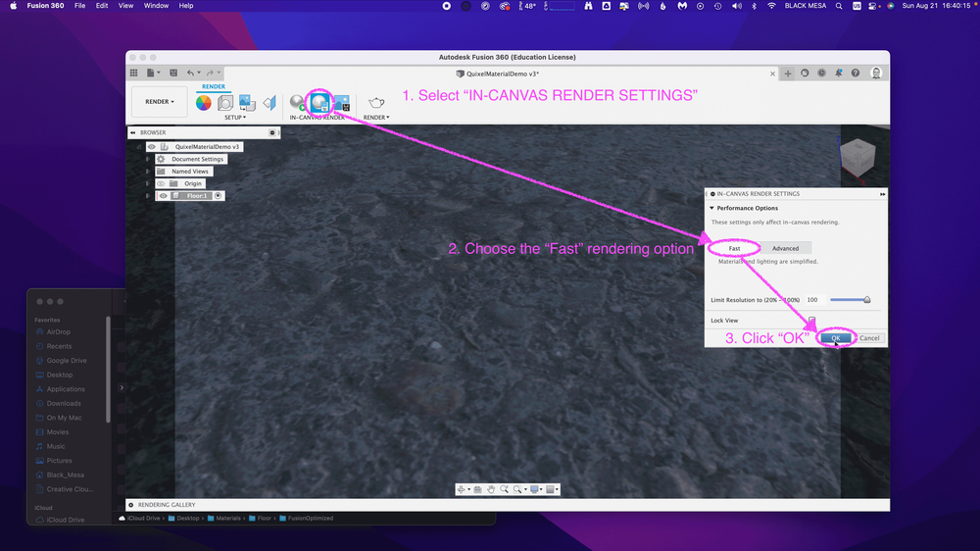Open the File menu in menu bar
980x551 pixels.
(x=80, y=6)
